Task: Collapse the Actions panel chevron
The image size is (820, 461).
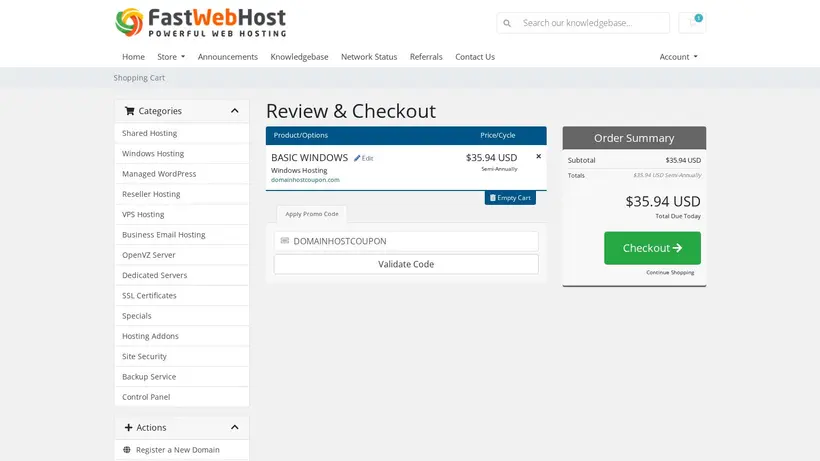Action: (234, 428)
